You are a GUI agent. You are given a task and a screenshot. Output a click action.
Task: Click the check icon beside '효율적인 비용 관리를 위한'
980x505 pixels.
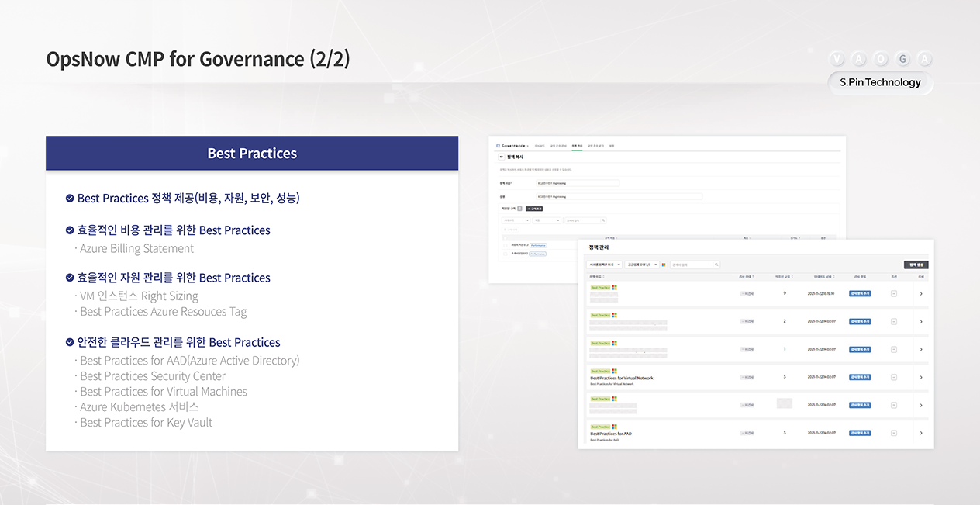(70, 230)
